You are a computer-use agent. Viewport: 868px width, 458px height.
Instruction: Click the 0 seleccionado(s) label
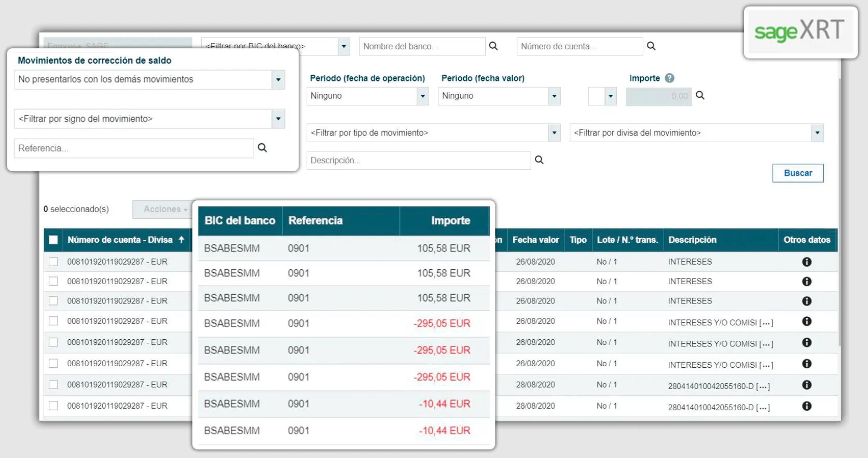(76, 209)
